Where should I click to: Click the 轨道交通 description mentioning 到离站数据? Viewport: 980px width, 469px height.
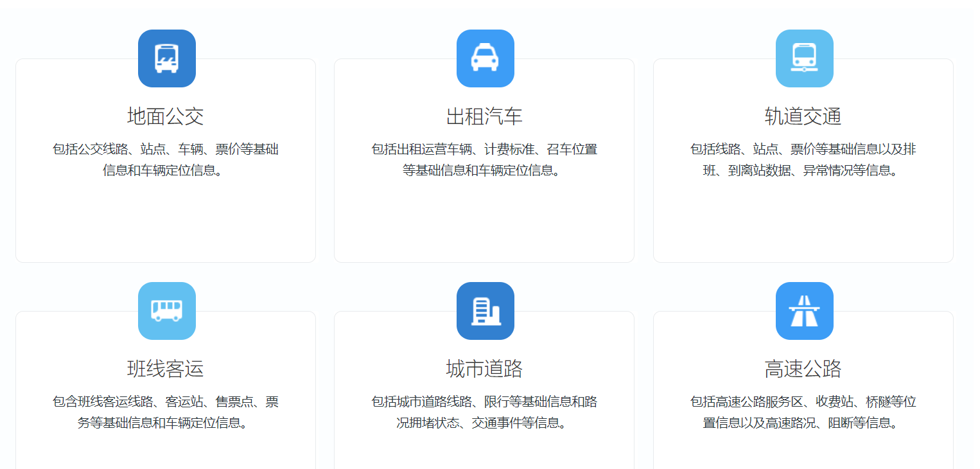803,160
